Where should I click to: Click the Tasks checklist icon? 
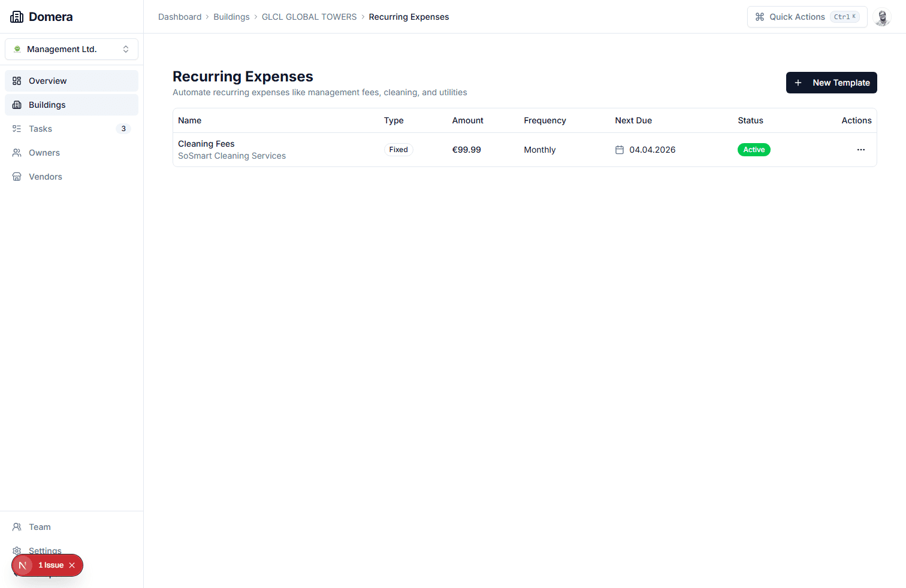click(x=17, y=128)
